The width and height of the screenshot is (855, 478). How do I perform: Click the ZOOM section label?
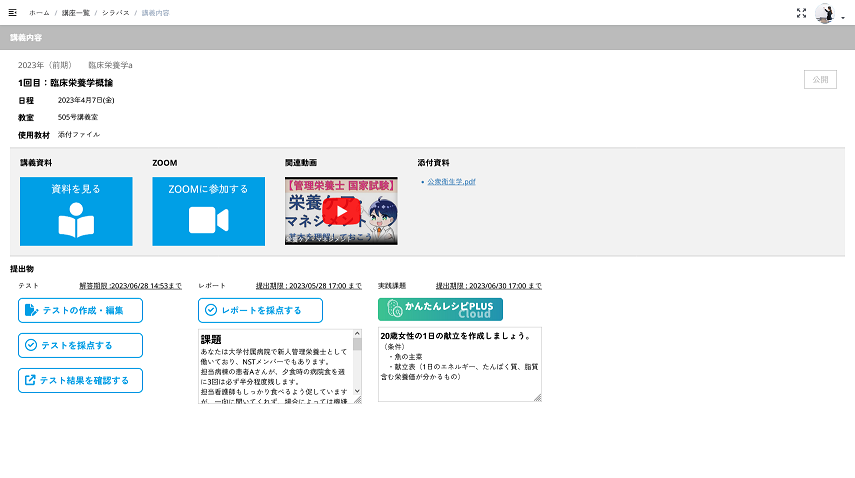(x=165, y=163)
